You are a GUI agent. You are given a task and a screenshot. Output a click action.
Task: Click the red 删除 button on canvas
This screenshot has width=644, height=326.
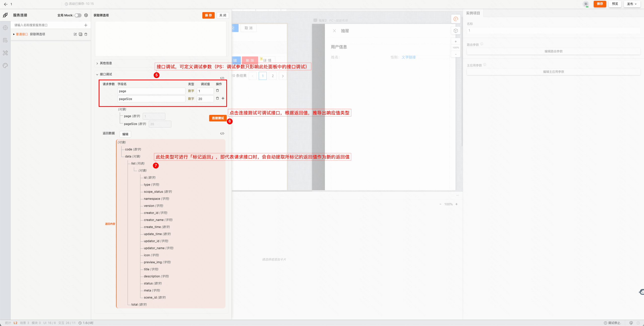click(x=250, y=60)
